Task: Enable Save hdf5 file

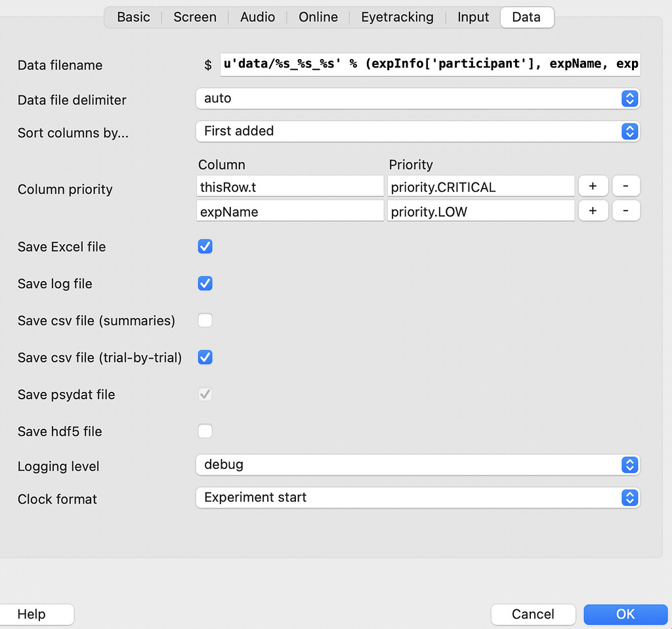Action: pos(205,431)
